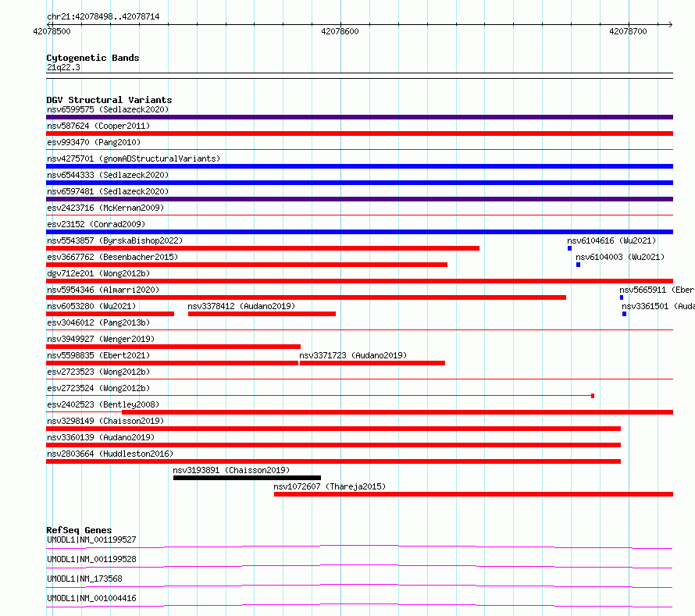695x616 pixels.
Task: Click nsv3371723 (Audano2019) label
Action: pyautogui.click(x=353, y=355)
